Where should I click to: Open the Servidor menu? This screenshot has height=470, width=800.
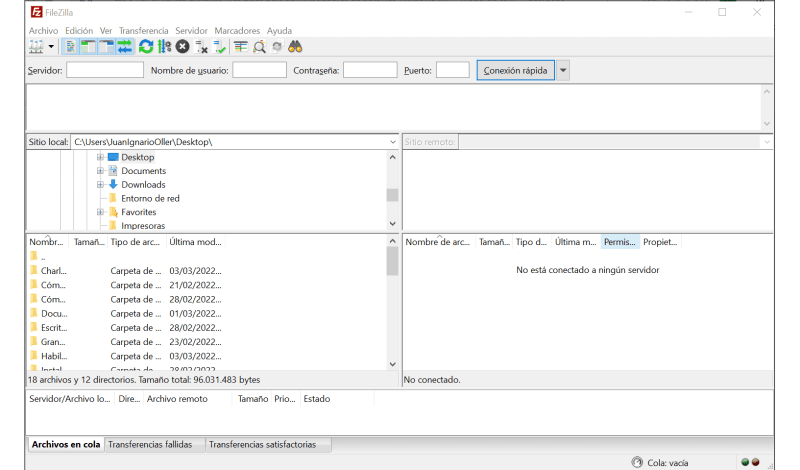191,31
